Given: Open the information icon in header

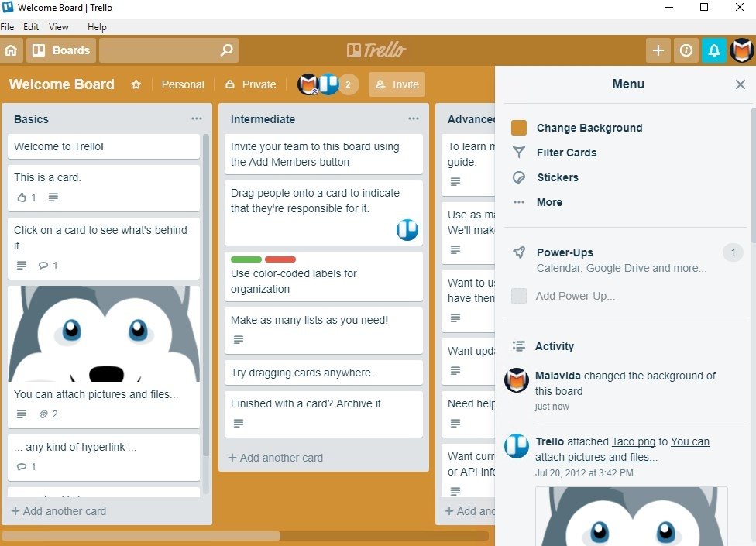Looking at the screenshot, I should pyautogui.click(x=686, y=50).
